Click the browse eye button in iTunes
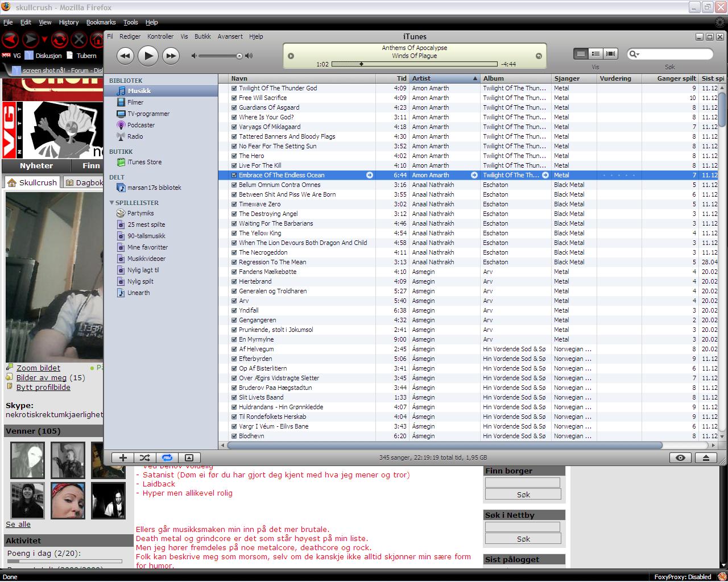Image resolution: width=728 pixels, height=582 pixels. [x=680, y=458]
